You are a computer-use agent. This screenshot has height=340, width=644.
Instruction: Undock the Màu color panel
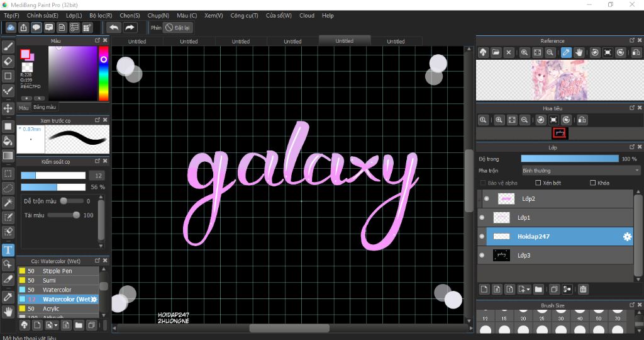click(x=97, y=40)
